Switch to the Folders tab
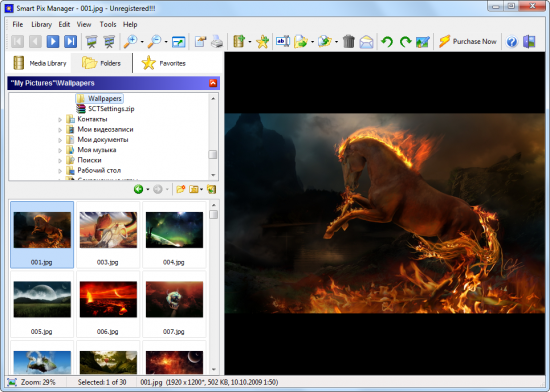 point(101,63)
